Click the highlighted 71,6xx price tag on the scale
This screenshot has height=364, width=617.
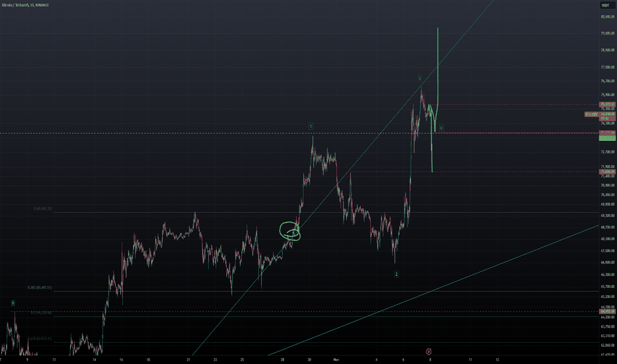608,172
